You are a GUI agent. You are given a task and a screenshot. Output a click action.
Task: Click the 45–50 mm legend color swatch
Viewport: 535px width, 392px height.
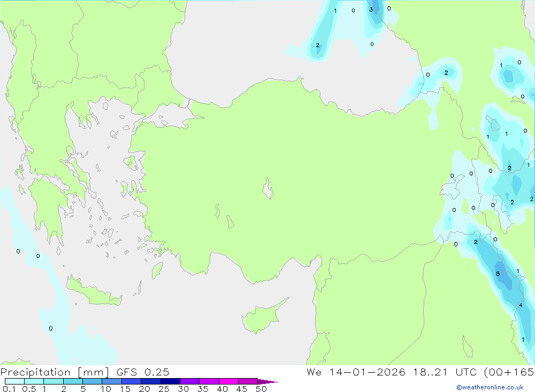(248, 381)
